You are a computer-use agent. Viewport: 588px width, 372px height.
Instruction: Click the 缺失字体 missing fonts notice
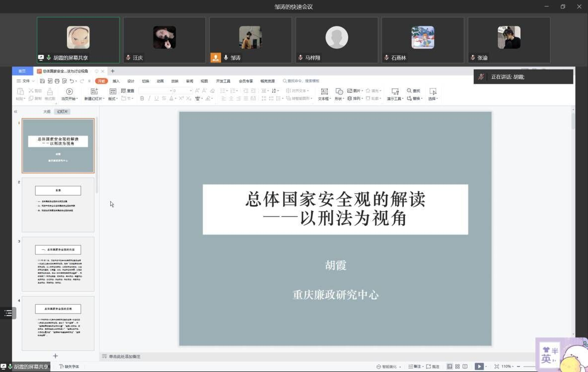point(69,367)
